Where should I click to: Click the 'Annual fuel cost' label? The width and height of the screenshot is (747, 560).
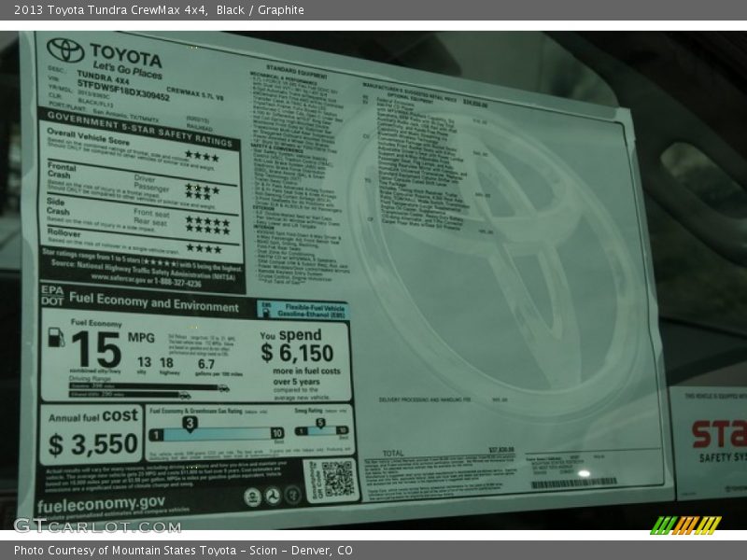(93, 416)
